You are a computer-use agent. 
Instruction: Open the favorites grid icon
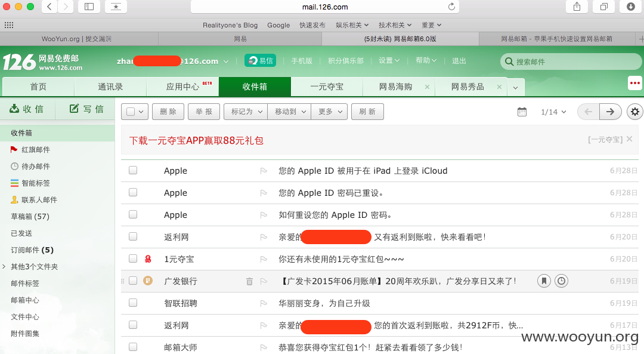tap(9, 25)
